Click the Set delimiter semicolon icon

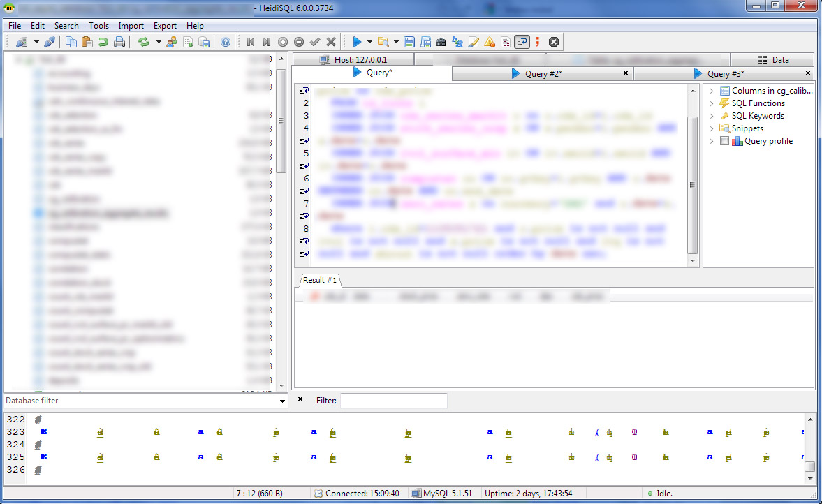pos(537,42)
